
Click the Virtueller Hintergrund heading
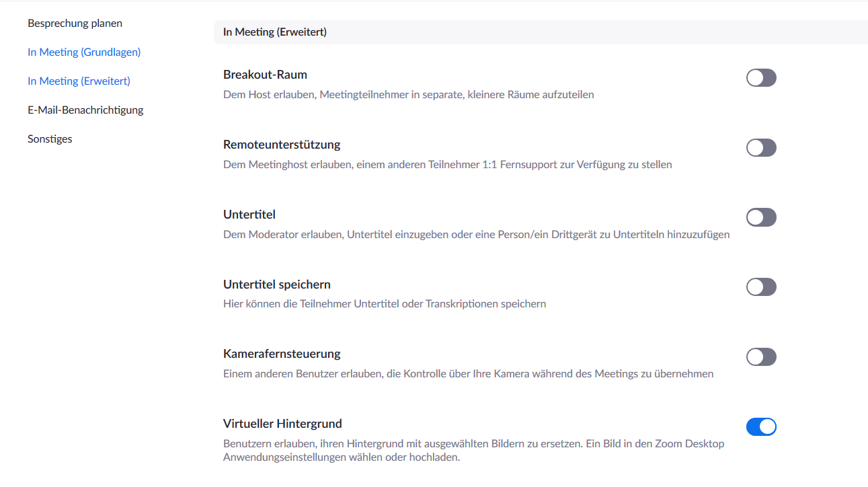(x=282, y=424)
